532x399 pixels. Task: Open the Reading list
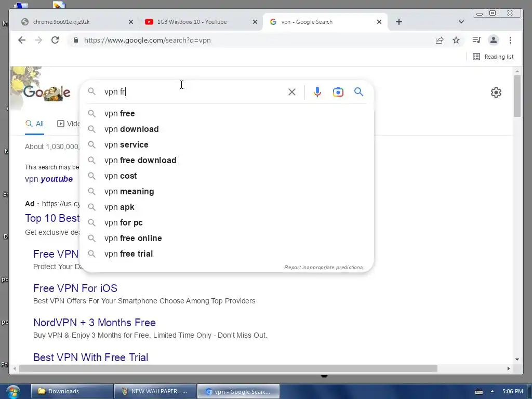tap(493, 57)
